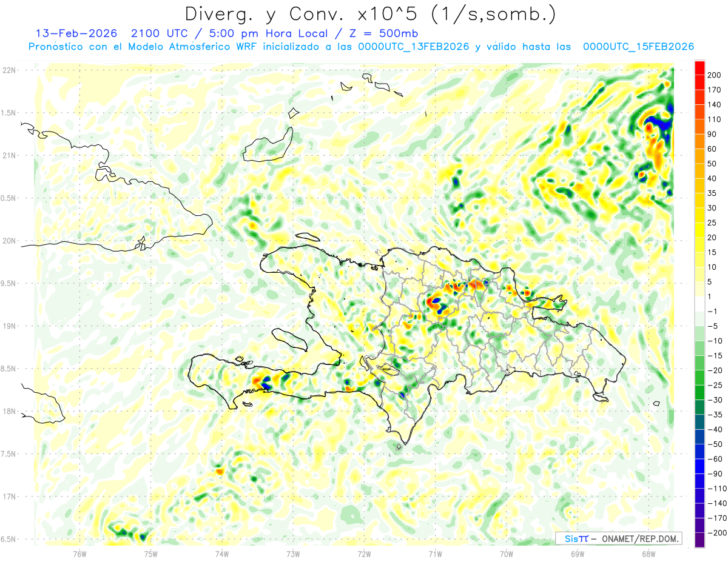Click the 19N latitude label
This screenshot has height=562, width=728.
(9, 326)
